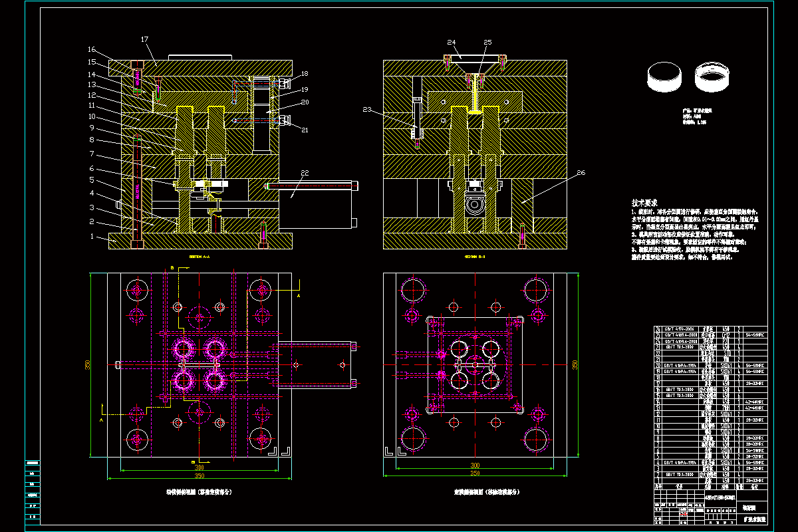The height and width of the screenshot is (532, 798).
Task: Click the vertical 350 dimension beside left plan view
Action: point(86,364)
